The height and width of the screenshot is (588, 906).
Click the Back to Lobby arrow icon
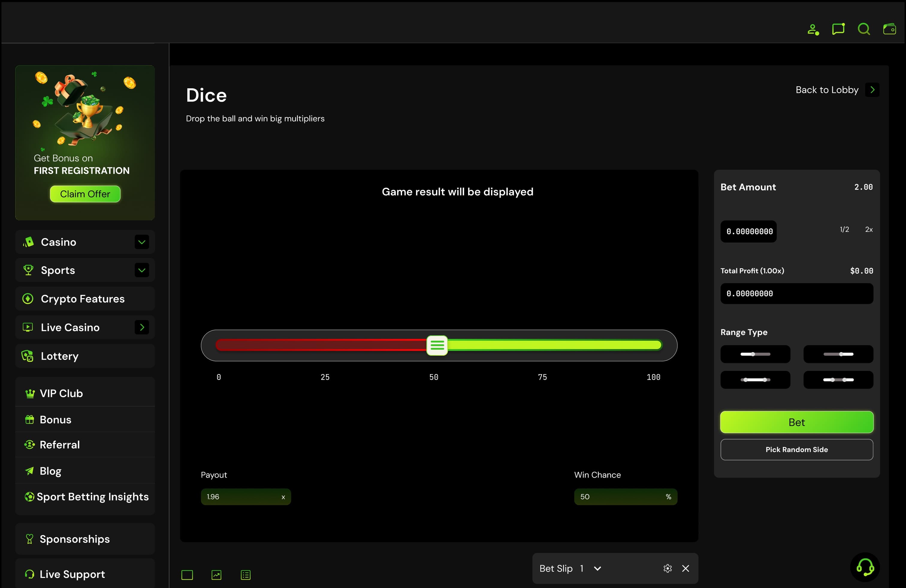click(872, 90)
